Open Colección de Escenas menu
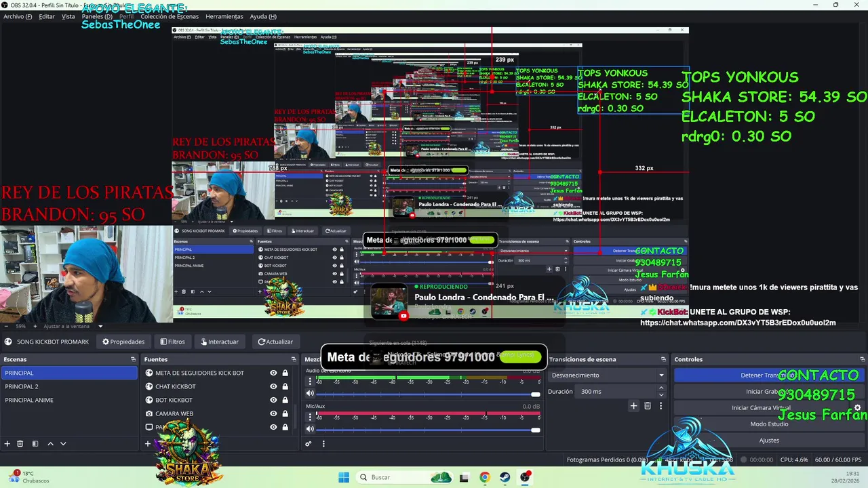The height and width of the screenshot is (488, 868). 170,16
